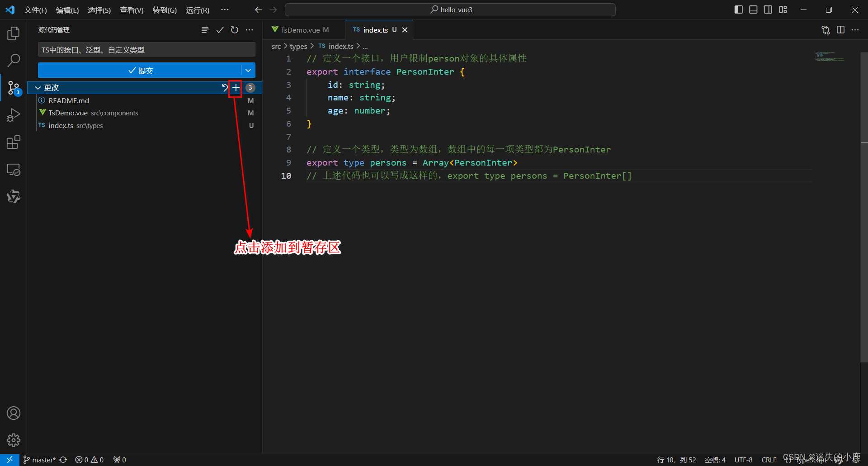Open the 运行(R) menu

(198, 10)
